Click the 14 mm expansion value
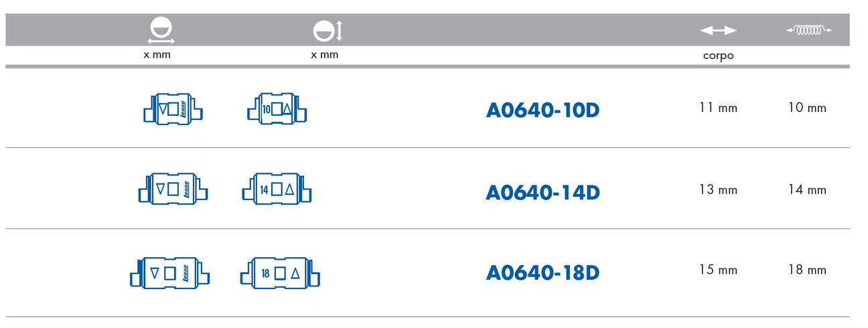This screenshot has width=868, height=328. pyautogui.click(x=808, y=190)
